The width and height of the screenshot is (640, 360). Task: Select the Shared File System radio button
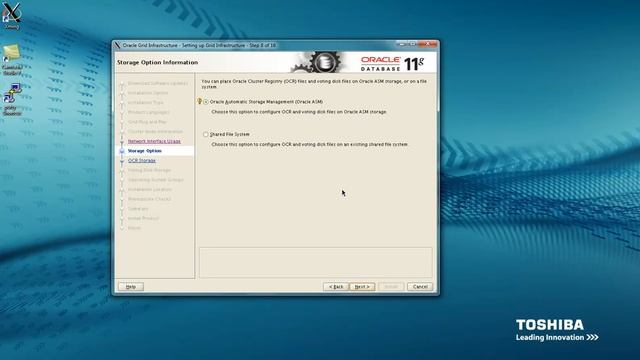point(206,134)
